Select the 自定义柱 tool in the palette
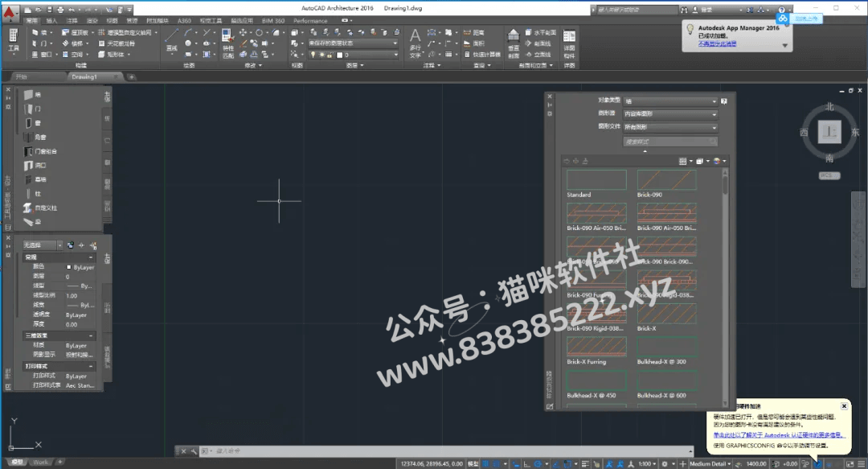The width and height of the screenshot is (868, 469). pos(40,208)
